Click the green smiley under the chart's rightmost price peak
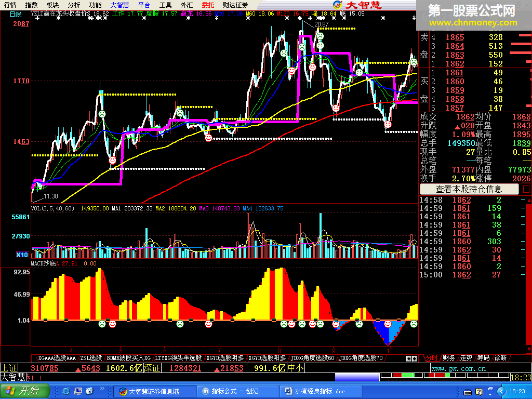Screen dimensions: 532x399 click(x=413, y=62)
